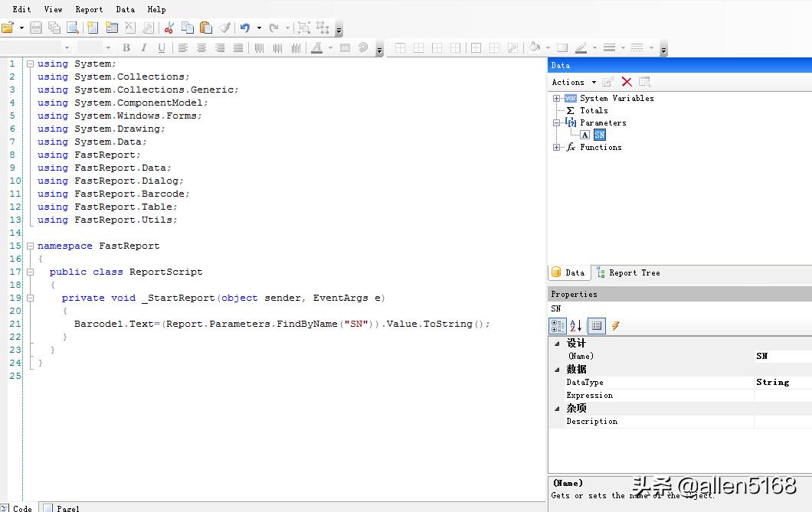Open the font size combo box dropdown
Screen dimensions: 812x512
(x=108, y=47)
